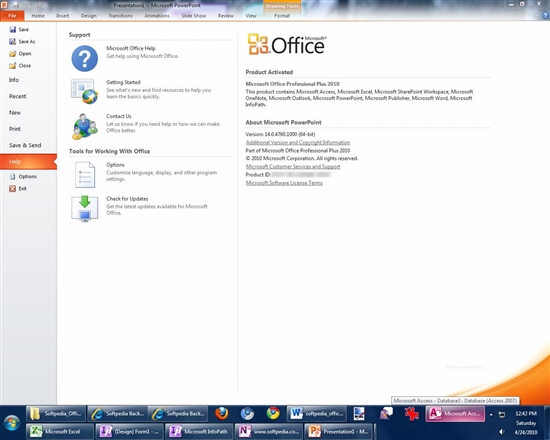This screenshot has width=550, height=440.
Task: Click the blue question mark Help icon
Action: (85, 58)
